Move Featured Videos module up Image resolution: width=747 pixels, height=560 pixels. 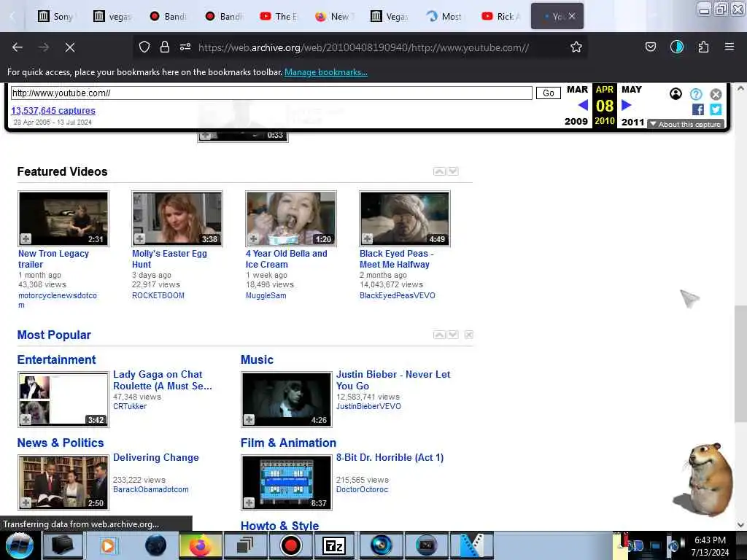tap(439, 171)
